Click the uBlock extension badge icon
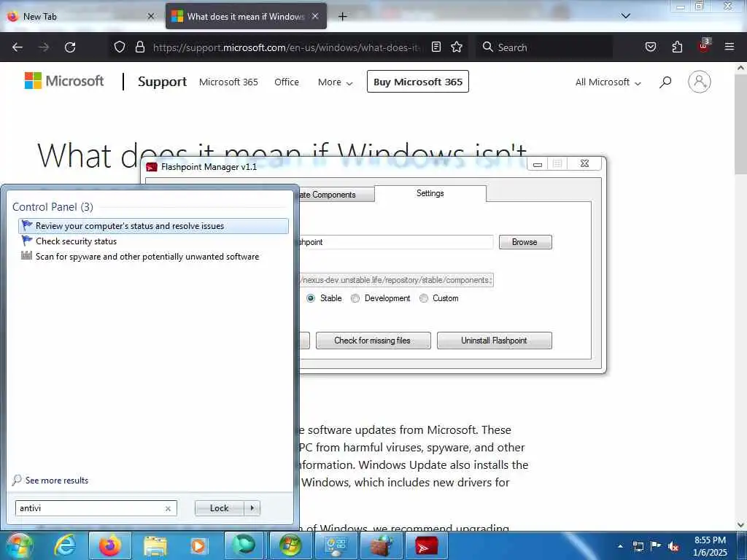 point(704,46)
